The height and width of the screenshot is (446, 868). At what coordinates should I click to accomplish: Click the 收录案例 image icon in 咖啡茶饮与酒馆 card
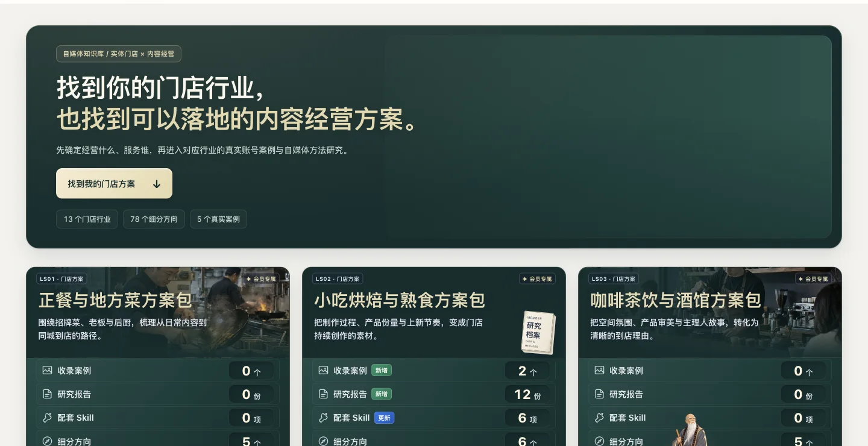pos(599,370)
